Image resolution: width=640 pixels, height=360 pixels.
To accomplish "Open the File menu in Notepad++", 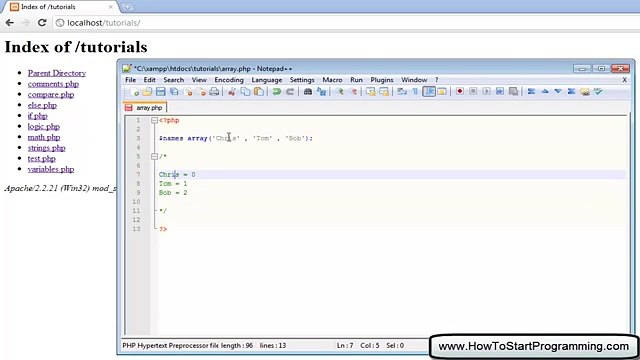I will [x=131, y=80].
